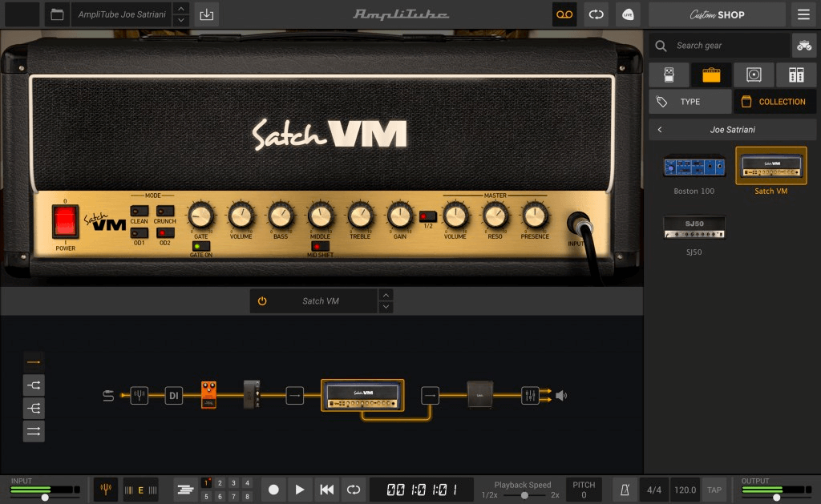This screenshot has width=821, height=504.
Task: Open the tuner in the bottom transport bar
Action: 105,489
